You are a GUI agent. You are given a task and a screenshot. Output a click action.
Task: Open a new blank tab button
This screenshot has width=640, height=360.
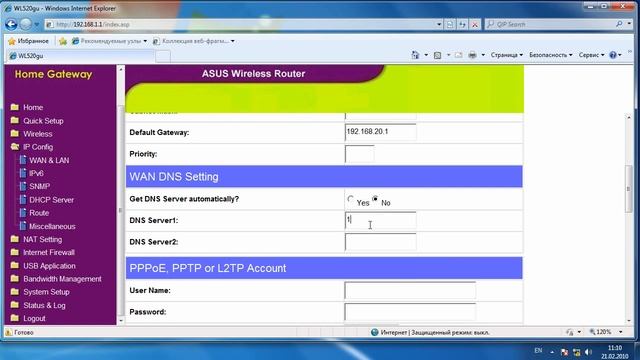[x=163, y=56]
